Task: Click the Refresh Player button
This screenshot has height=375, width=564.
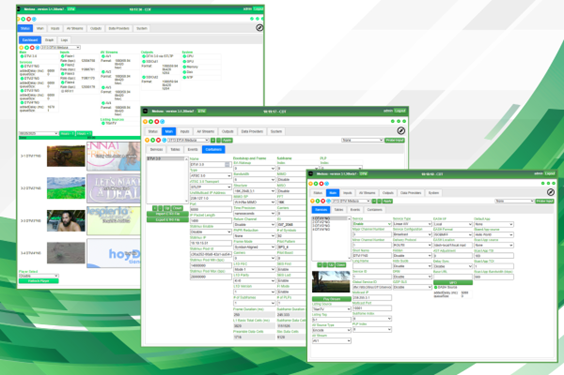Action: pyautogui.click(x=38, y=281)
